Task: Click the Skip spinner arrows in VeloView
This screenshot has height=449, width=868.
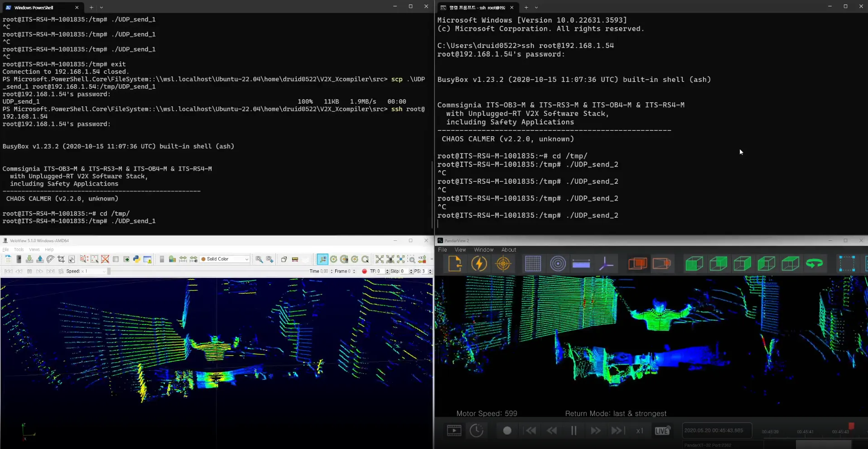Action: click(411, 271)
